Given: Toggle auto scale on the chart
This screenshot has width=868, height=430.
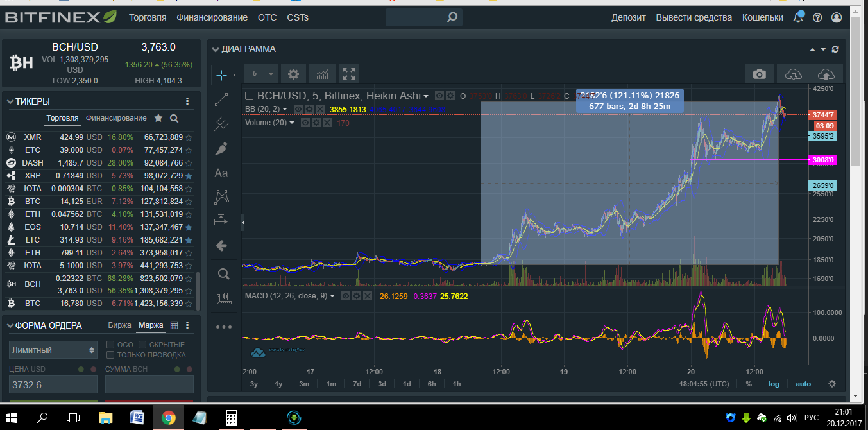Looking at the screenshot, I should coord(803,384).
